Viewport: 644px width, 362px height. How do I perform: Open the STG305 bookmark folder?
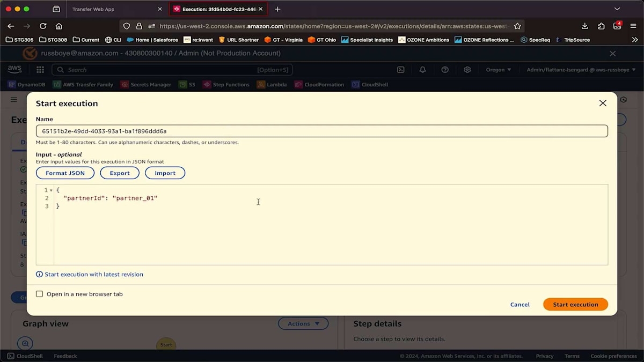coord(20,40)
